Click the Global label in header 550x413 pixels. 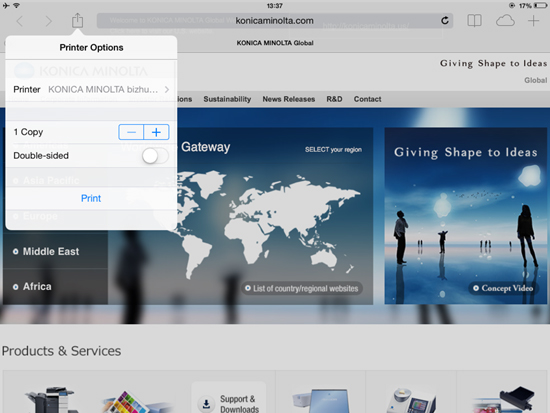(x=535, y=80)
